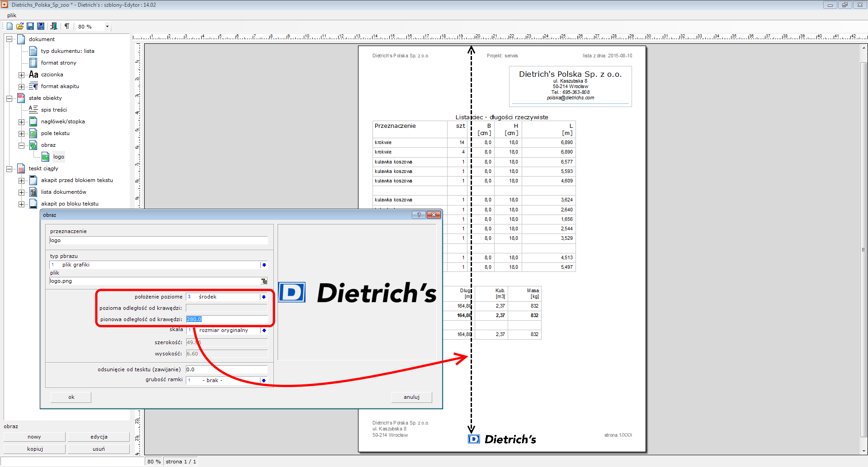
Task: Open a file with the folder icon
Action: tap(20, 26)
